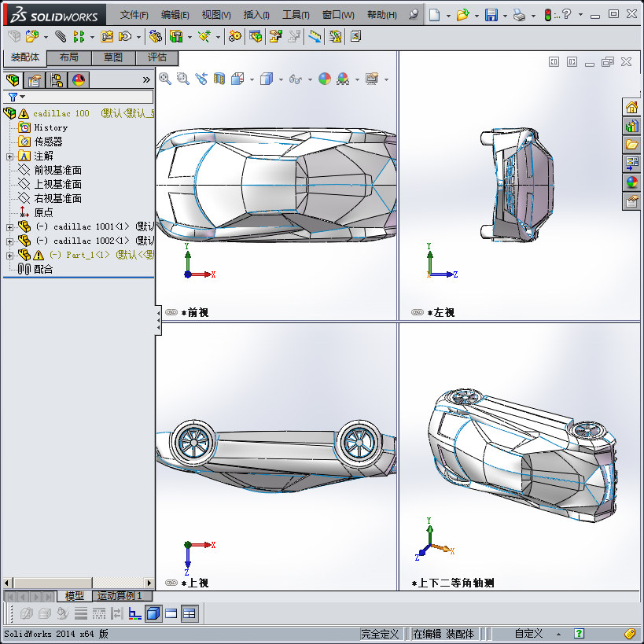Click the Reference Geometry toolbar icon
This screenshot has width=644, height=644.
[x=204, y=36]
